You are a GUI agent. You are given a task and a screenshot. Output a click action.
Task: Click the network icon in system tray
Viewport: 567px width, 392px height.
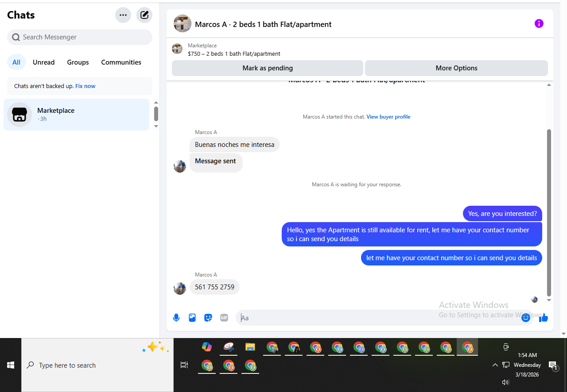[506, 365]
